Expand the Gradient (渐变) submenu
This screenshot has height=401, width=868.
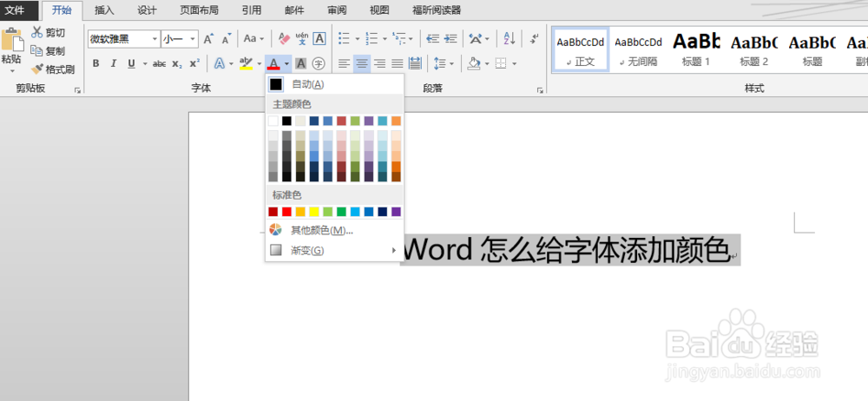pos(334,251)
